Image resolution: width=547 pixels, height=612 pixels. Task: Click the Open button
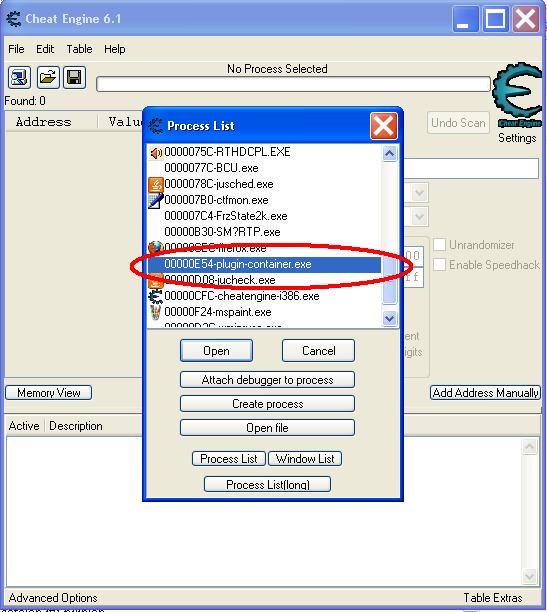pos(216,350)
